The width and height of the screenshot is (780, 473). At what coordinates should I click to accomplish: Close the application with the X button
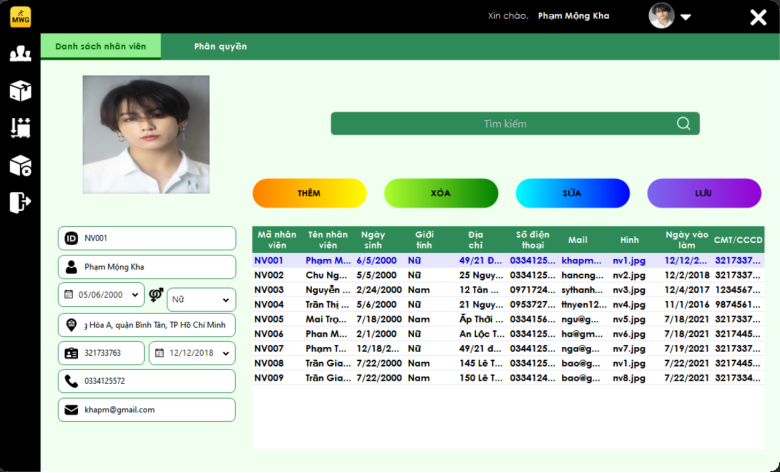[758, 17]
